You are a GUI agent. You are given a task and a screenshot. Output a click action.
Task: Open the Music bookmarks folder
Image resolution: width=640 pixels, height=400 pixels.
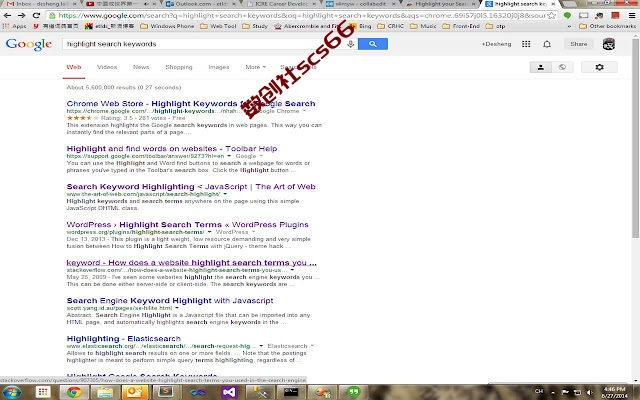click(423, 26)
